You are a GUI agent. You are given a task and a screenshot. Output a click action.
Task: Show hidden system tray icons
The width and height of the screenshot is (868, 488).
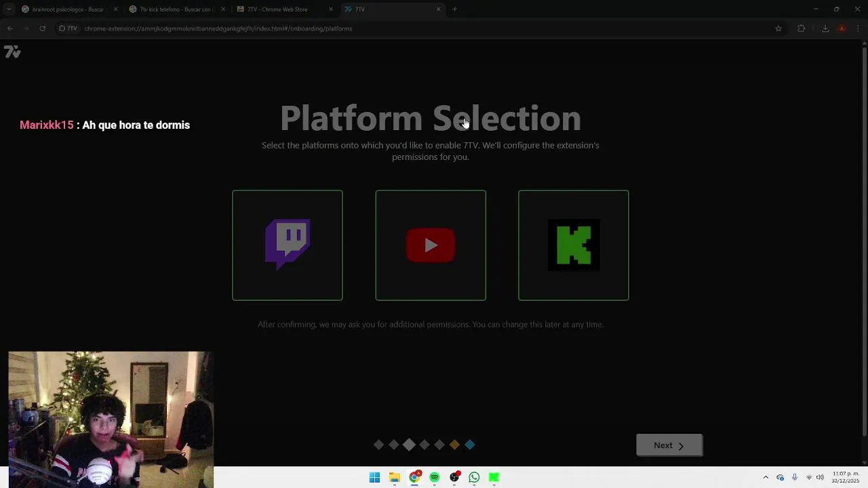click(766, 477)
